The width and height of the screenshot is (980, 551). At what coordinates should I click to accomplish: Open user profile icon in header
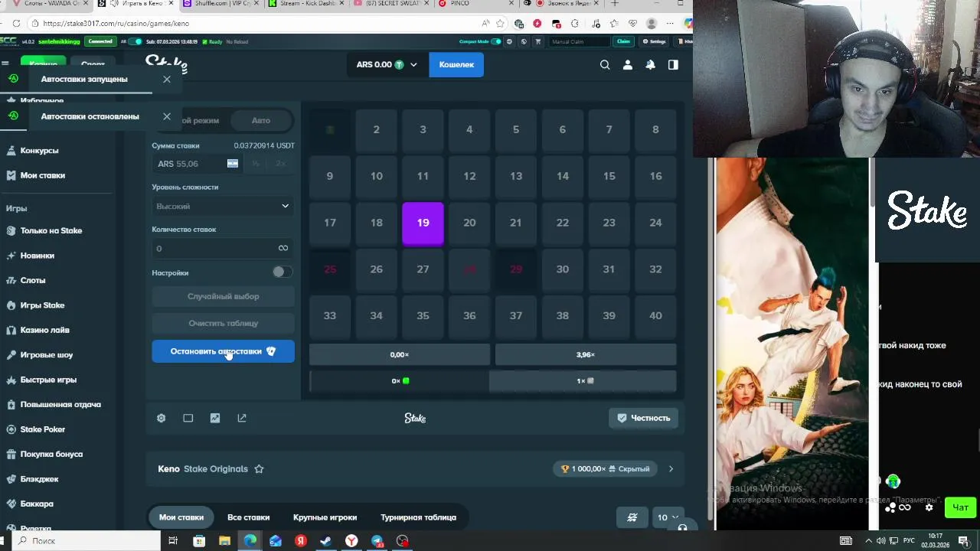point(628,65)
